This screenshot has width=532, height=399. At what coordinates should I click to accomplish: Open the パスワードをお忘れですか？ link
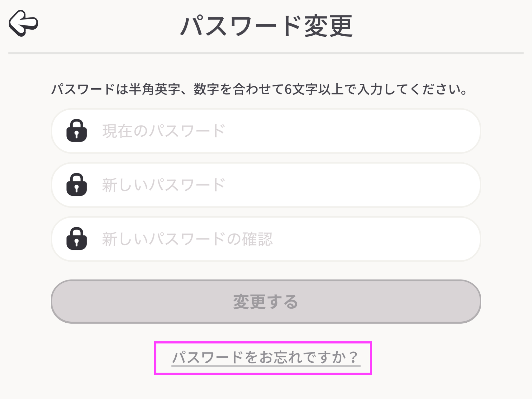[266, 357]
